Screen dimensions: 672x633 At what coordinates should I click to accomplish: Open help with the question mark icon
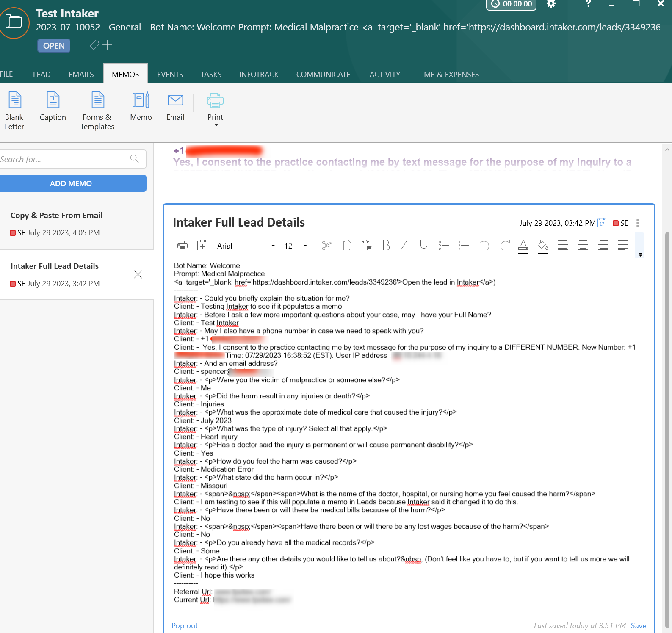(x=588, y=3)
